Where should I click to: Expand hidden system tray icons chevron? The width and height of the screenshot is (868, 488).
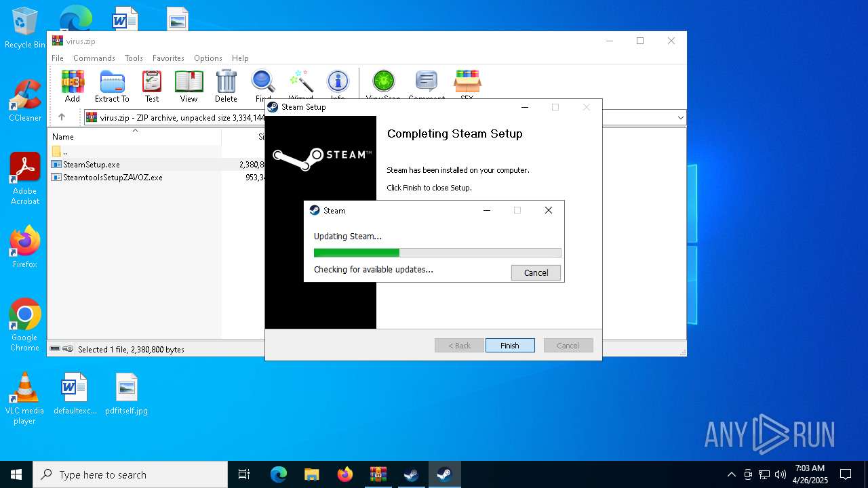(731, 474)
